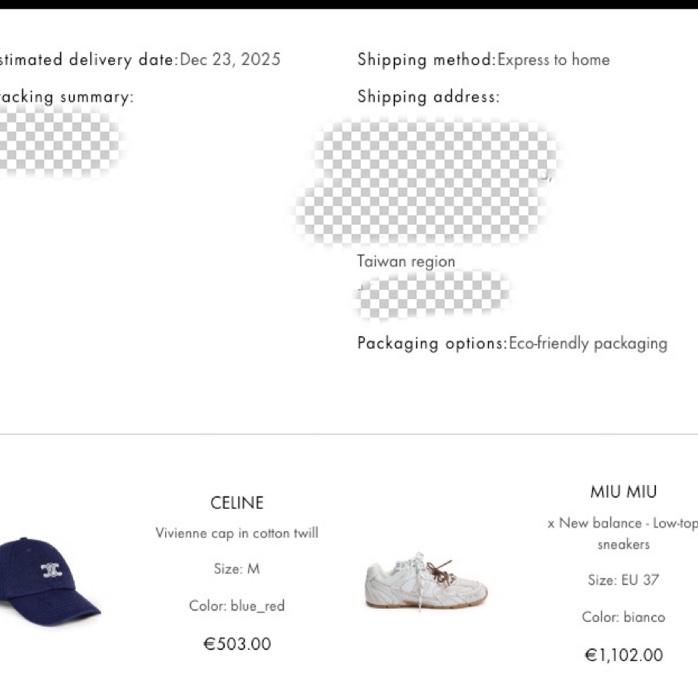The image size is (698, 697).
Task: Click the CELINE brand name
Action: 237,503
